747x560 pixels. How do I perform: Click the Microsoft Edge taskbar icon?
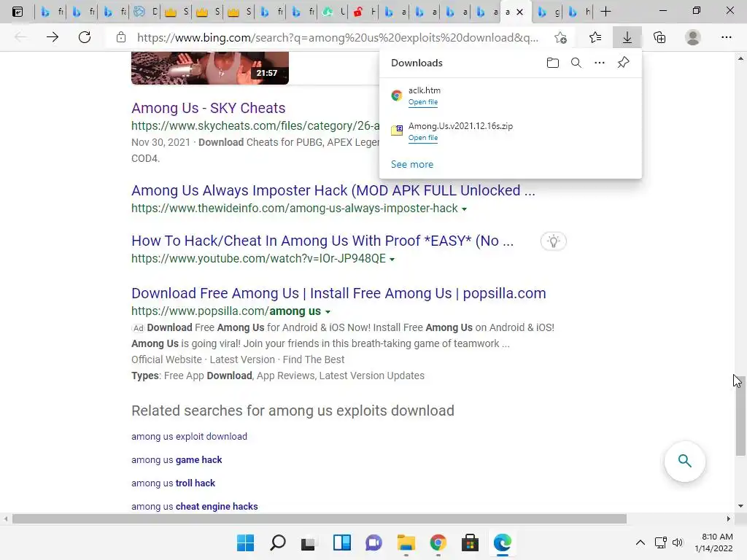click(x=502, y=542)
